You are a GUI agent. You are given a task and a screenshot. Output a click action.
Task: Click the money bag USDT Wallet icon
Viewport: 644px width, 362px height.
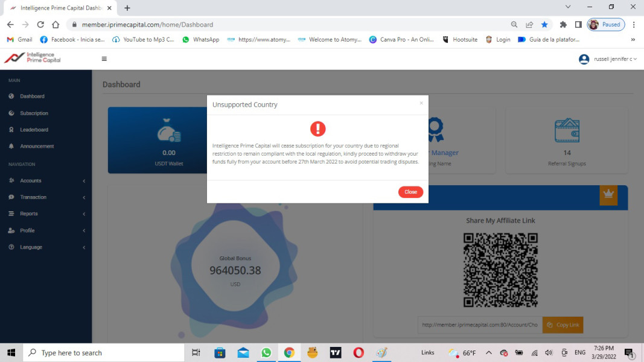coord(169,130)
